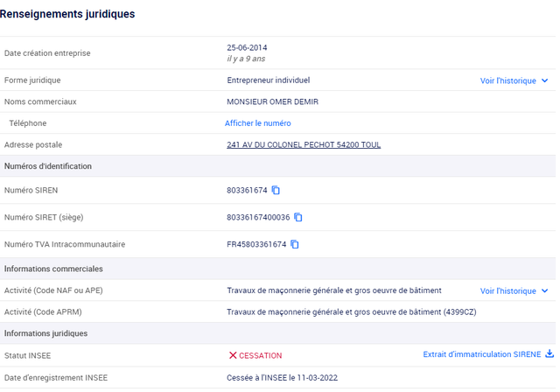Click the red X cessation status icon
The image size is (560, 392).
click(233, 355)
